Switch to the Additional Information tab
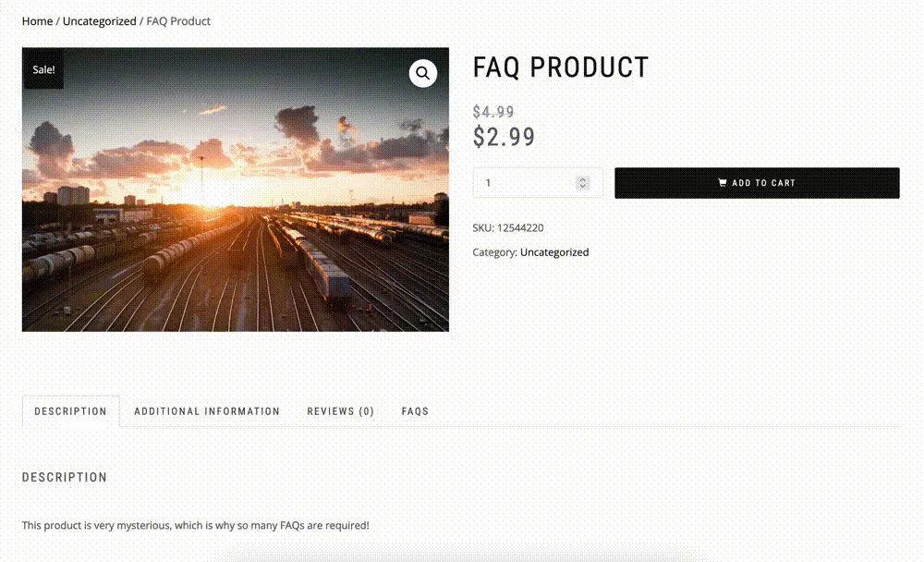924x562 pixels. click(207, 411)
